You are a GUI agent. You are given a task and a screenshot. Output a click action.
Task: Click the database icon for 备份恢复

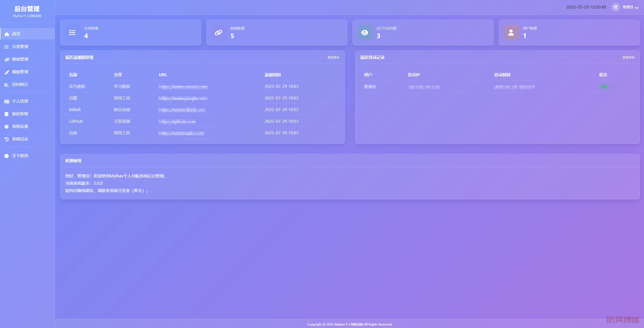coord(7,114)
